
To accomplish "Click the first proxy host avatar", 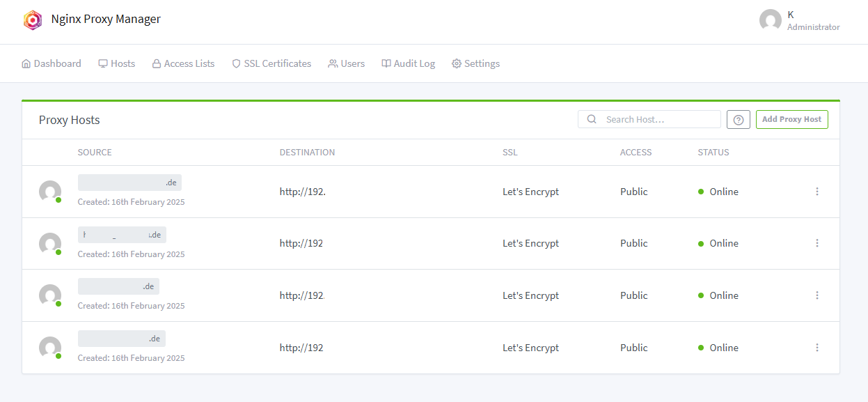I will point(50,192).
